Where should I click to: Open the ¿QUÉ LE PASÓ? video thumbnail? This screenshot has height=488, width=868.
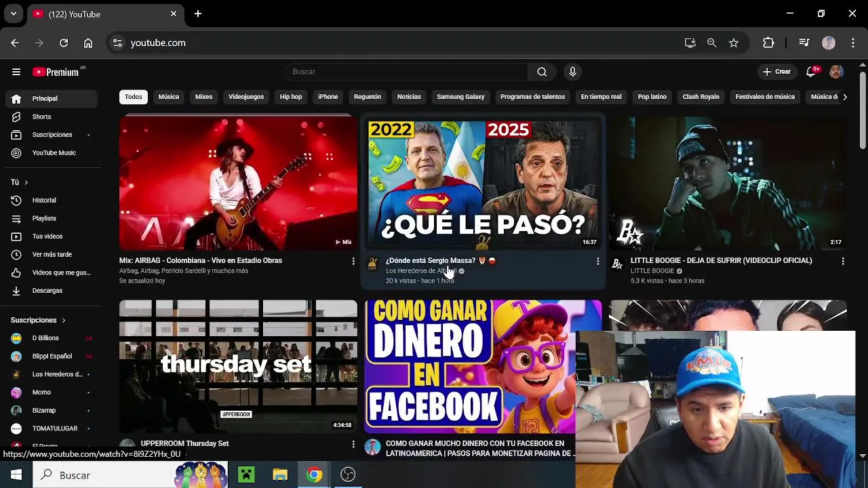483,184
